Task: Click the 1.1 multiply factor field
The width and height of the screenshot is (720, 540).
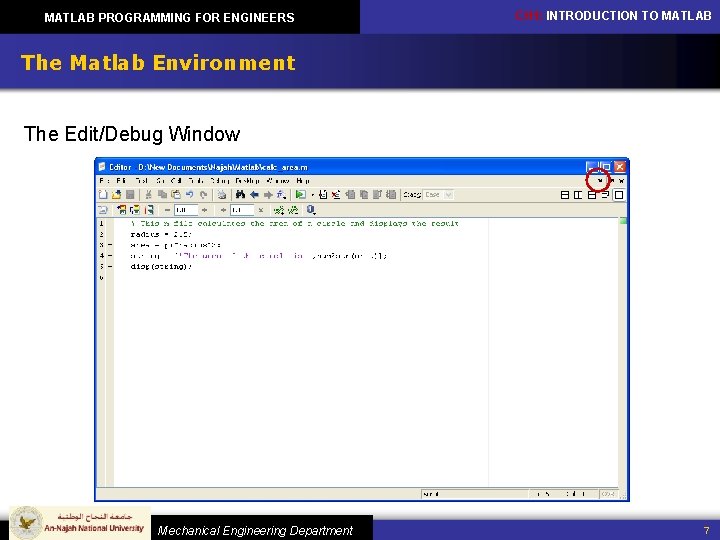Action: click(x=242, y=210)
